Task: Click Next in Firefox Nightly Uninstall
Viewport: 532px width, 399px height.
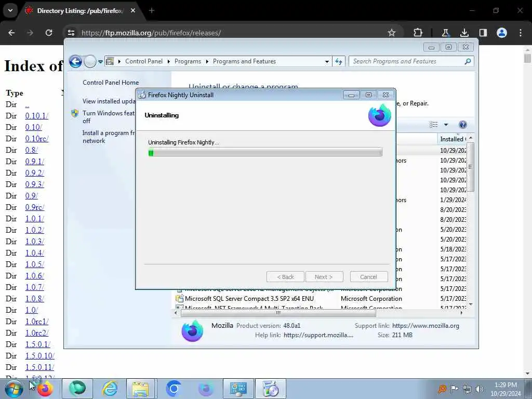Action: pyautogui.click(x=324, y=277)
